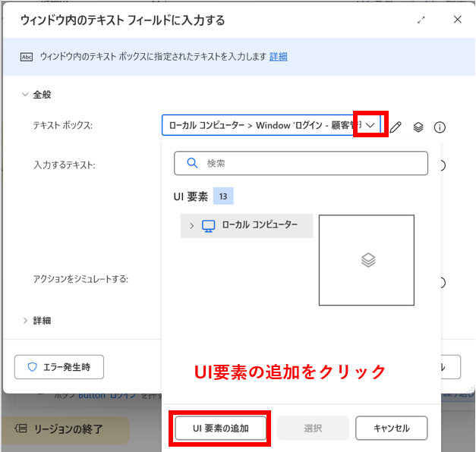Expand the ローカル コンピューター tree node

click(x=191, y=226)
